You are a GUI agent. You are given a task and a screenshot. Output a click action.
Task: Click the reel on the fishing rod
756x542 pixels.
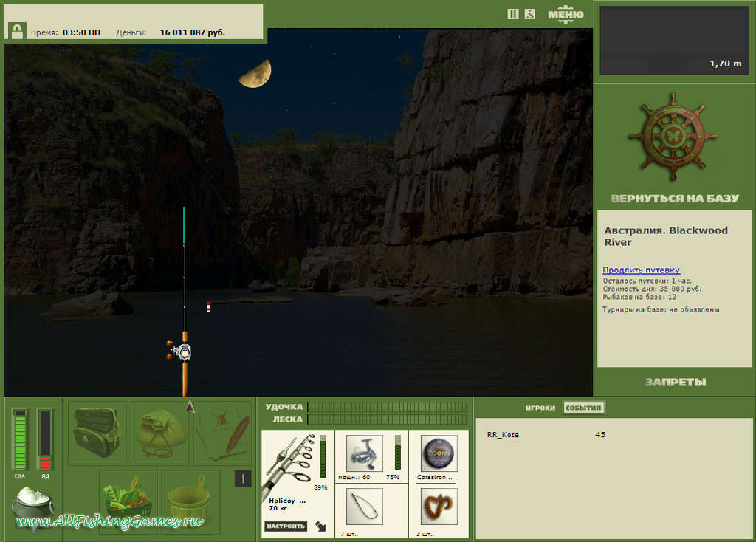point(180,350)
